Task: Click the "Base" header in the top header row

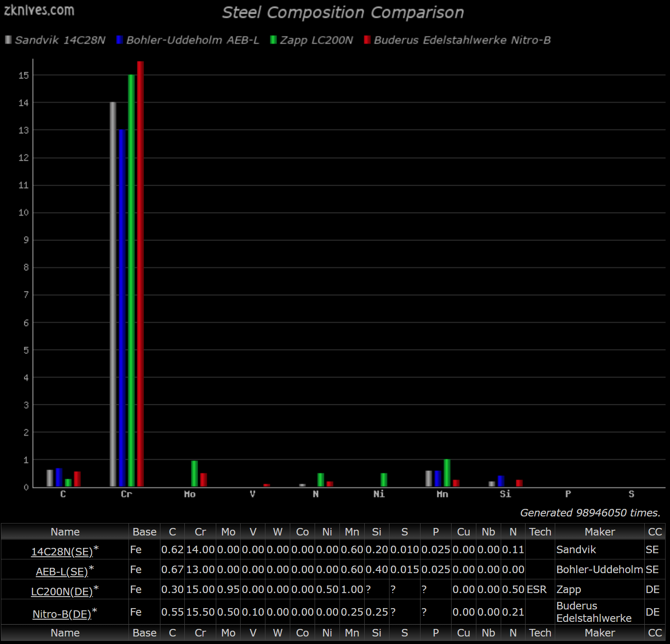Action: click(144, 531)
